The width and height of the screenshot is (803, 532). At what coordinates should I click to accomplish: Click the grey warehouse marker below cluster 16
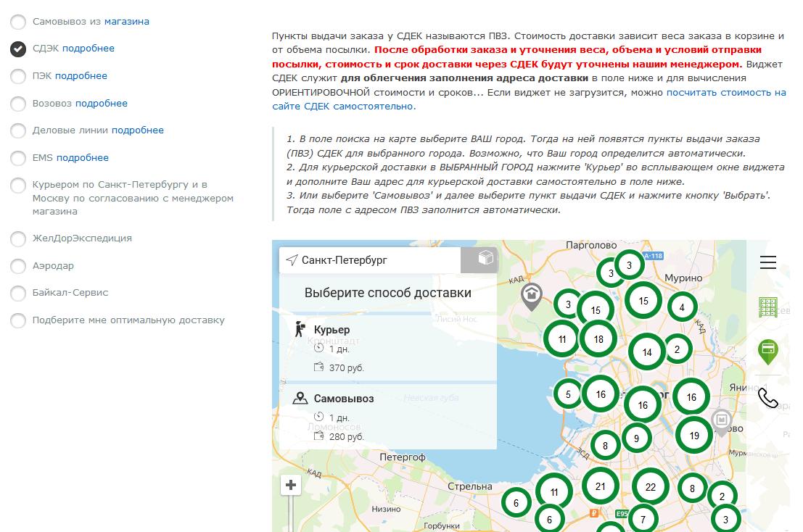pyautogui.click(x=722, y=422)
